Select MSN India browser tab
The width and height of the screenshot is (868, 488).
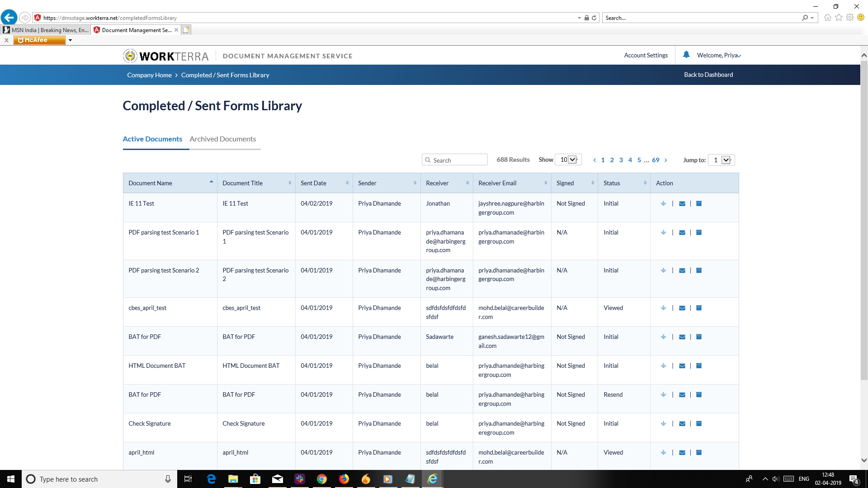[x=46, y=30]
